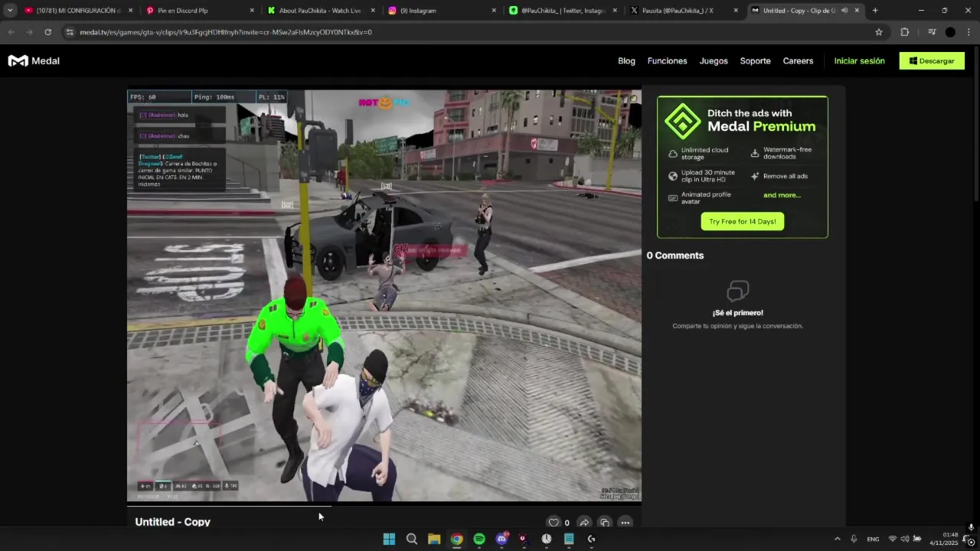Viewport: 980px width, 551px height.
Task: Bookmark this page with star icon
Action: click(879, 32)
